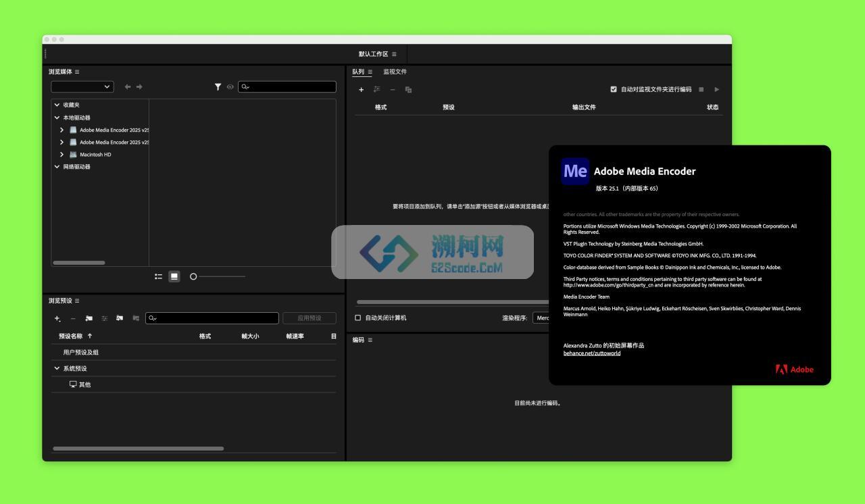
Task: Click the preset browser search field
Action: tap(212, 318)
